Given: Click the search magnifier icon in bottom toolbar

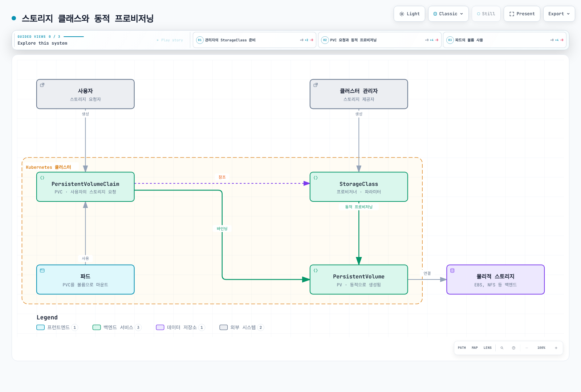Looking at the screenshot, I should [x=502, y=348].
